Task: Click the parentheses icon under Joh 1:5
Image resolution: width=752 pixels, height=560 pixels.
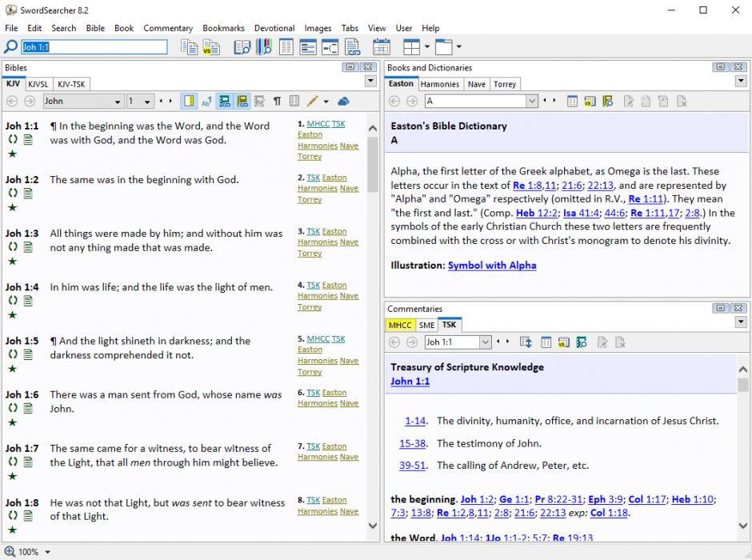Action: tap(13, 354)
